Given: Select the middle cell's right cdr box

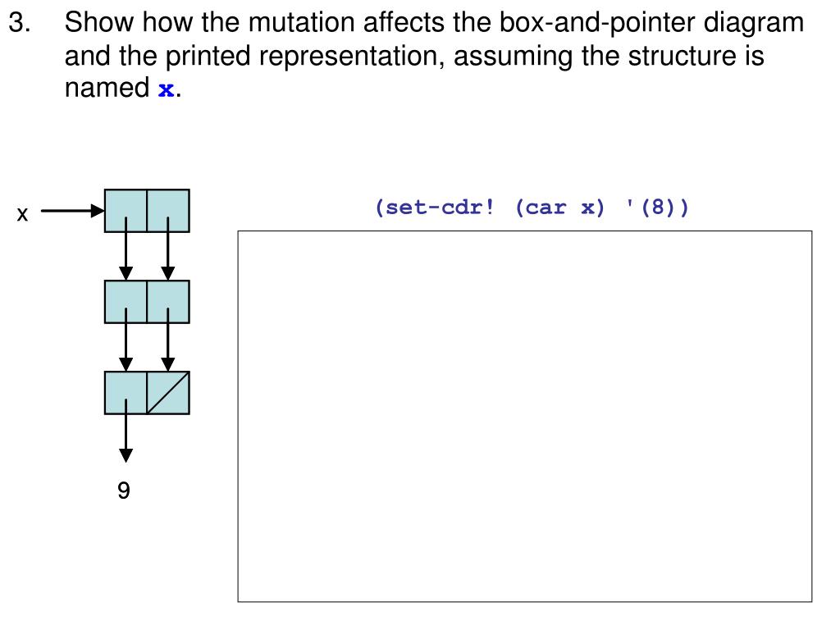Looking at the screenshot, I should pos(168,302).
